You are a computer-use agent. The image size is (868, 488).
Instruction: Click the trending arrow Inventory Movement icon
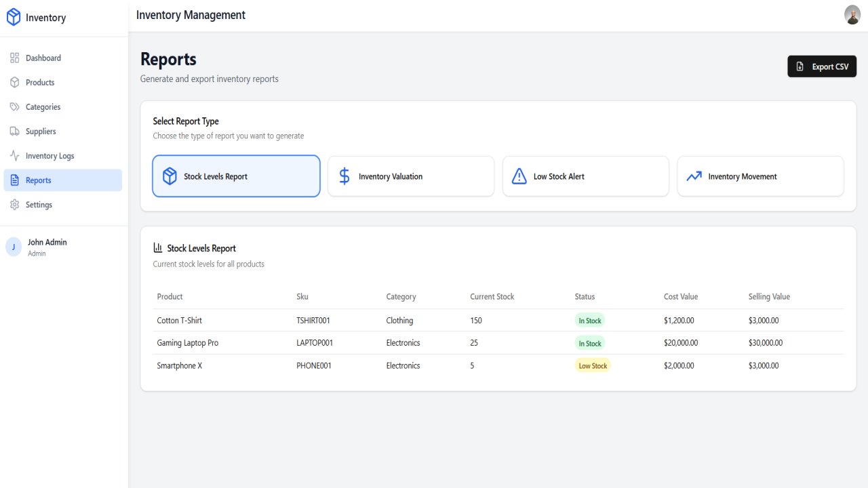(x=694, y=176)
